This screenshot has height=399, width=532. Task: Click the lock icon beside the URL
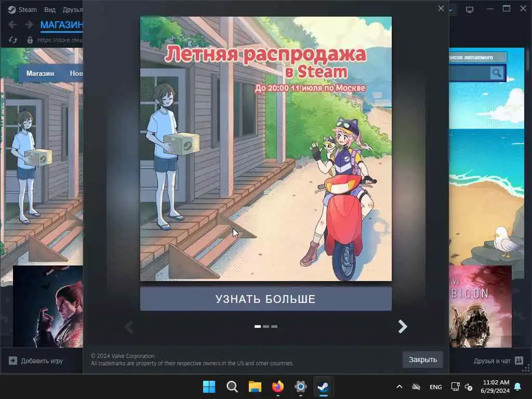coord(30,40)
